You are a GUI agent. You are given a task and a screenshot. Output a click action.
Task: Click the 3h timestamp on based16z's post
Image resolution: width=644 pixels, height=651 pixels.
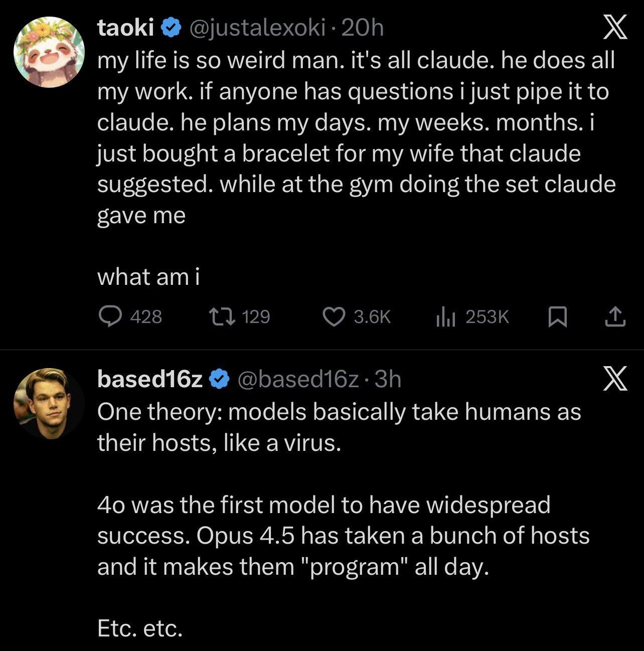tap(388, 380)
